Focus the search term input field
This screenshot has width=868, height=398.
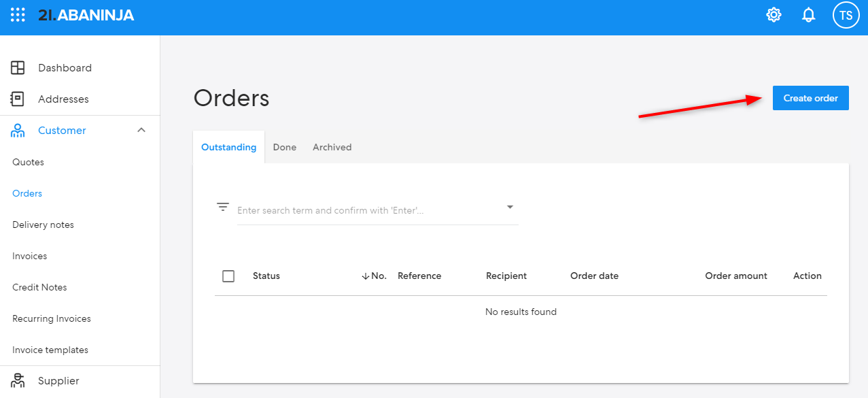[369, 210]
